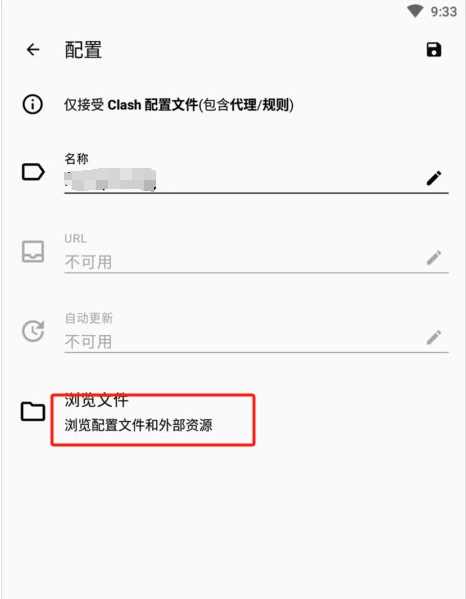Tap the clock refresh icon for 自动更新
This screenshot has height=599, width=466.
click(33, 331)
